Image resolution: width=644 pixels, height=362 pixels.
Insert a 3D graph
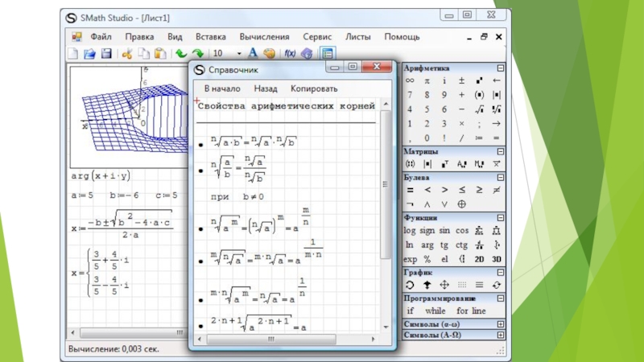(497, 259)
